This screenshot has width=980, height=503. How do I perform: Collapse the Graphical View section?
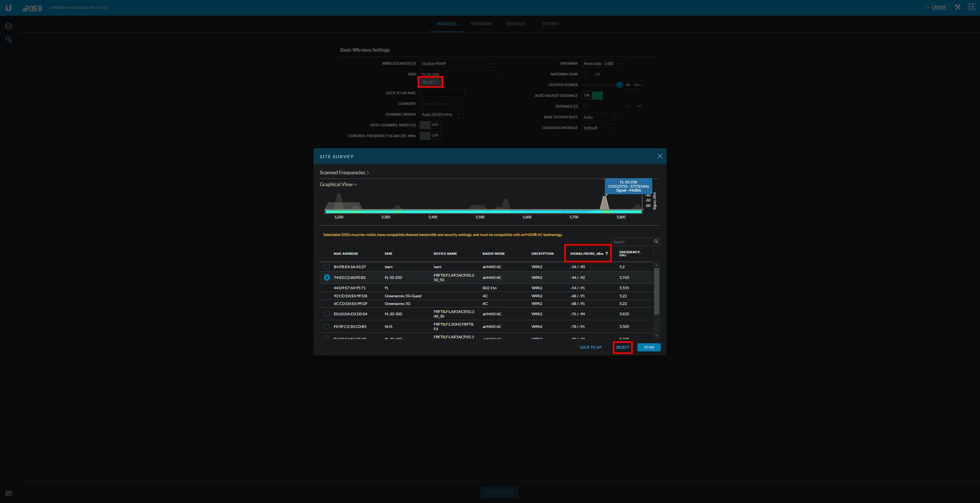(338, 185)
